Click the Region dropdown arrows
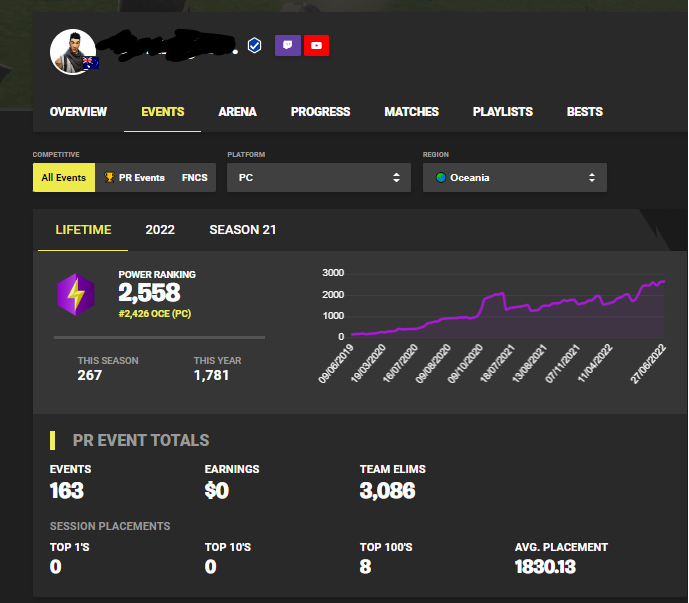Screen dimensions: 689x603 click(592, 178)
